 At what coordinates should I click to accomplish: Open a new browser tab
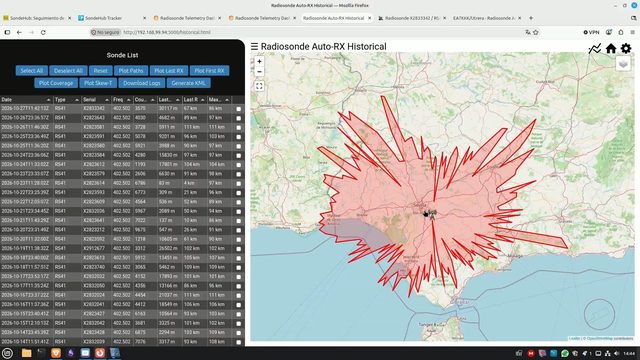pyautogui.click(x=531, y=18)
